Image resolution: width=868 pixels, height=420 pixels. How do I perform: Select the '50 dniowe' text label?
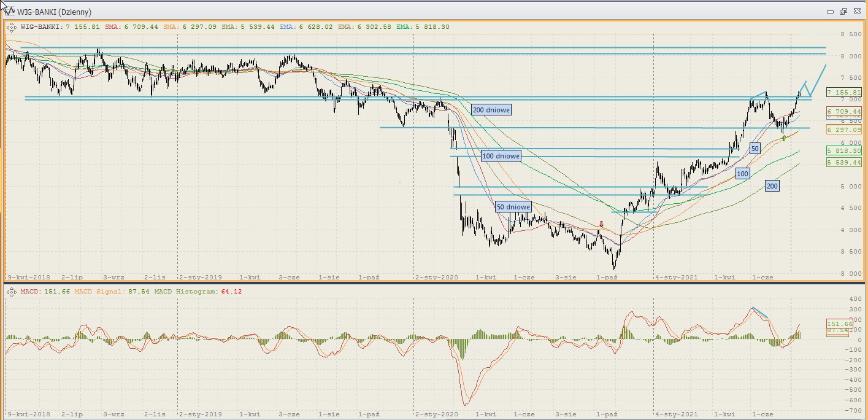[x=512, y=207]
